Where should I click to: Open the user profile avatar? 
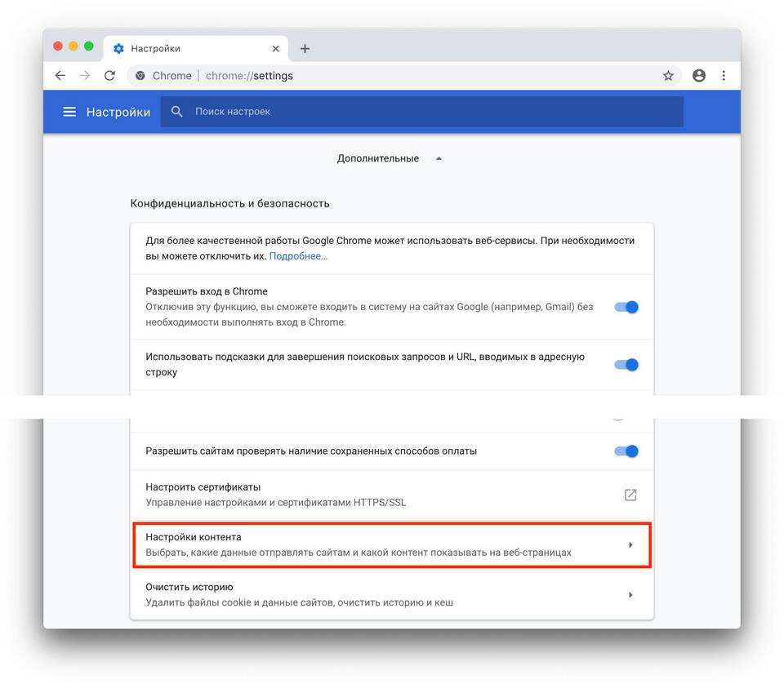point(698,75)
